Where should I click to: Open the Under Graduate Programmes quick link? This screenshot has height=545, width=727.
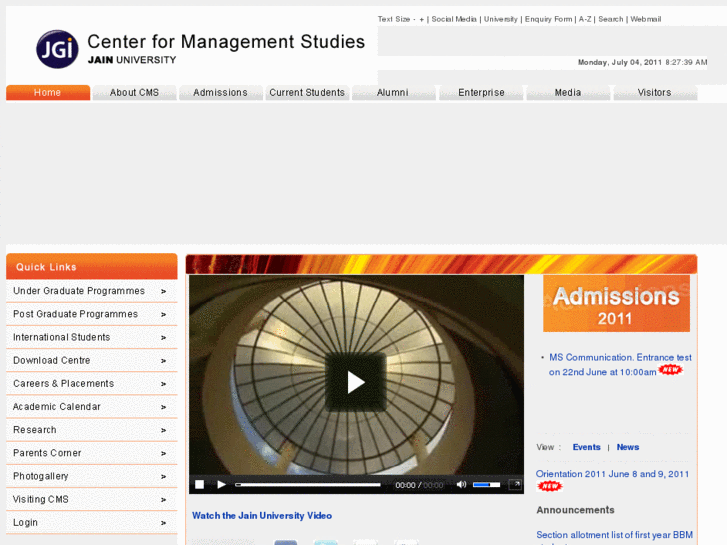[x=92, y=291]
